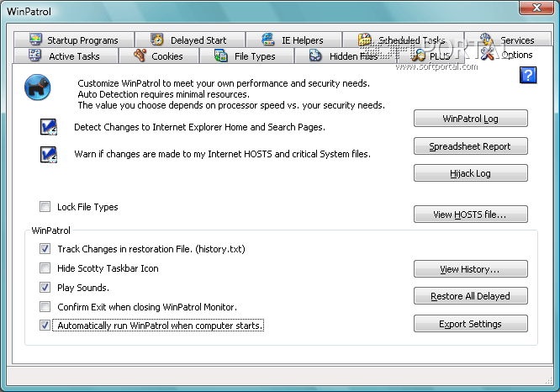560x392 pixels.
Task: Open the Scheduled Tasks tab
Action: [404, 40]
